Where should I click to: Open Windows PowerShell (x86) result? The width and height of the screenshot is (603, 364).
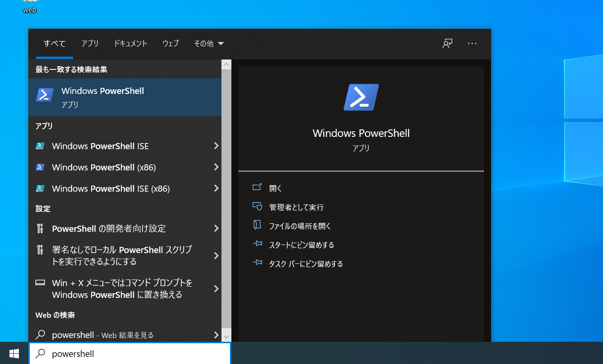[x=125, y=167]
